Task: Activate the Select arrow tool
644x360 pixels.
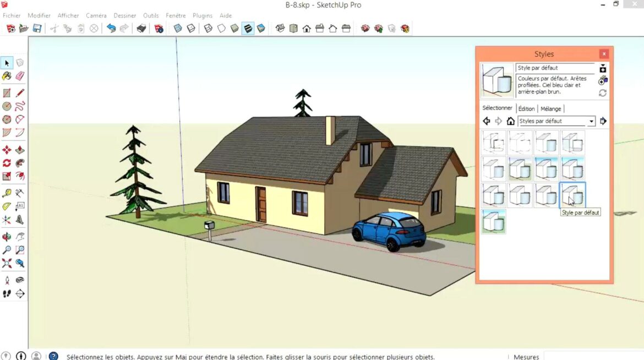Action: 7,62
